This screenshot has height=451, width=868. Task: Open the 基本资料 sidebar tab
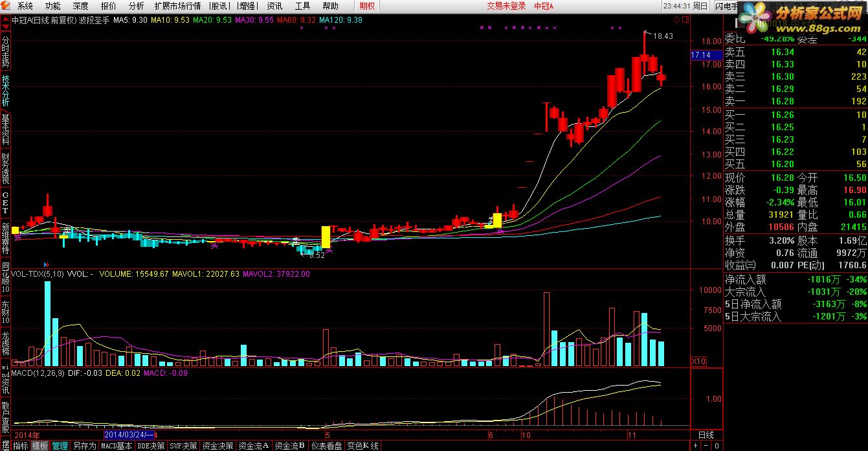(5, 128)
